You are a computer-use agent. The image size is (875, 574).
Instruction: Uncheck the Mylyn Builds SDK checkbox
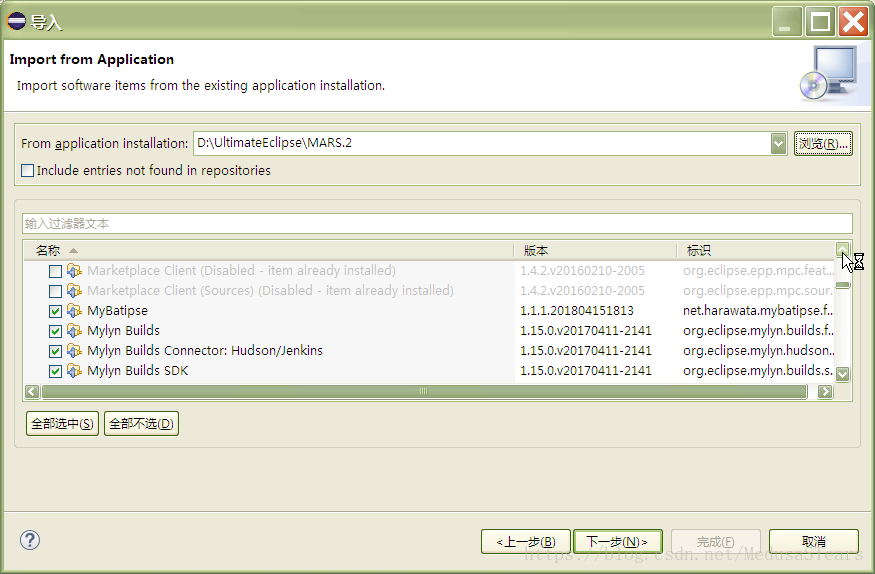click(55, 372)
